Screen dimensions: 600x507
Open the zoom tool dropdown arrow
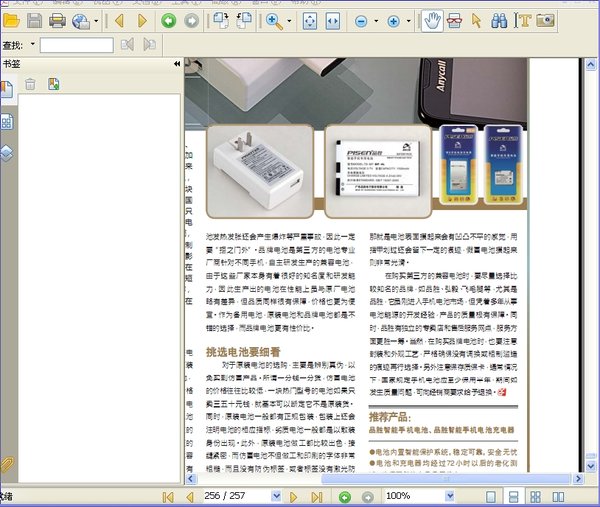point(289,21)
